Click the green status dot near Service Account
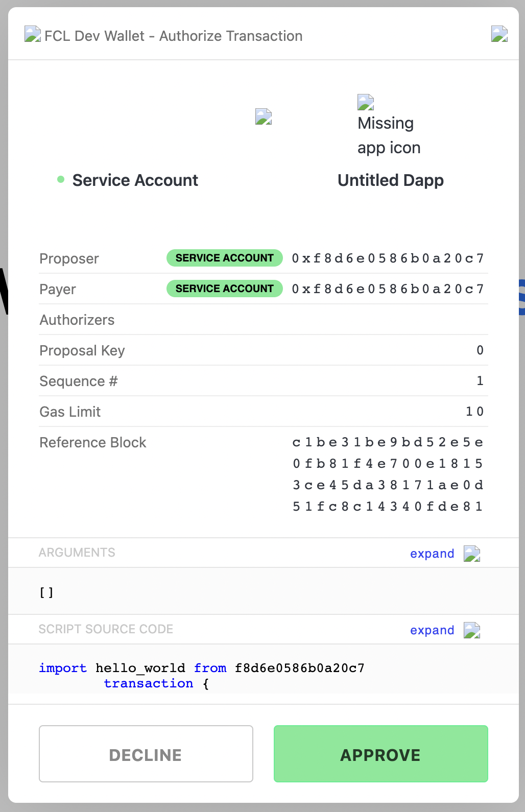Screen dimensions: 525x812 [x=61, y=179]
